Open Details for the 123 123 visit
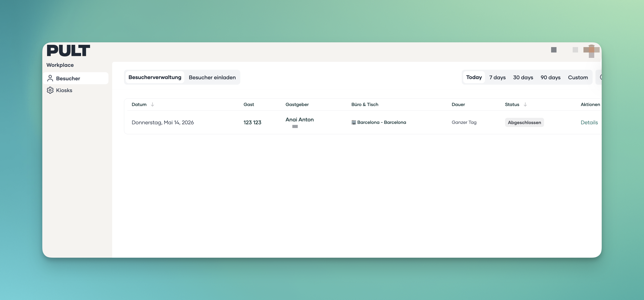The width and height of the screenshot is (644, 300). click(x=589, y=122)
